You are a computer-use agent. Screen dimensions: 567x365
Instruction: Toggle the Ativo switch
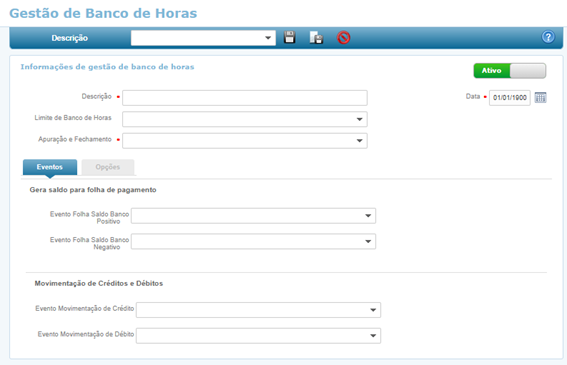[x=510, y=71]
